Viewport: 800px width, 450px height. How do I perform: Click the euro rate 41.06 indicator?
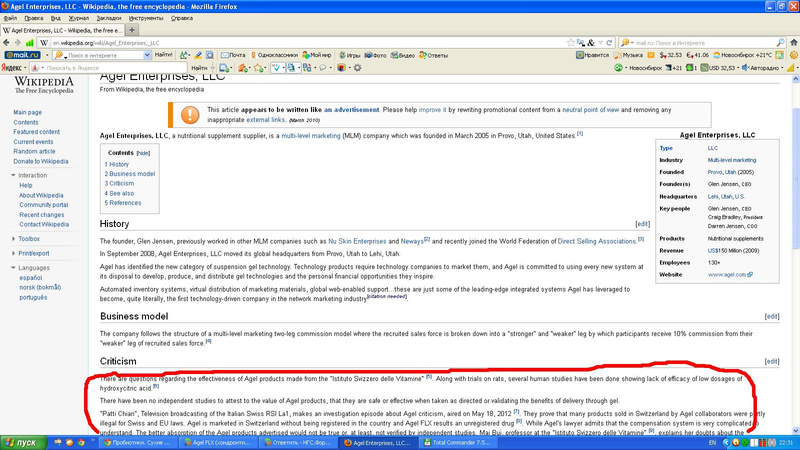pyautogui.click(x=697, y=55)
